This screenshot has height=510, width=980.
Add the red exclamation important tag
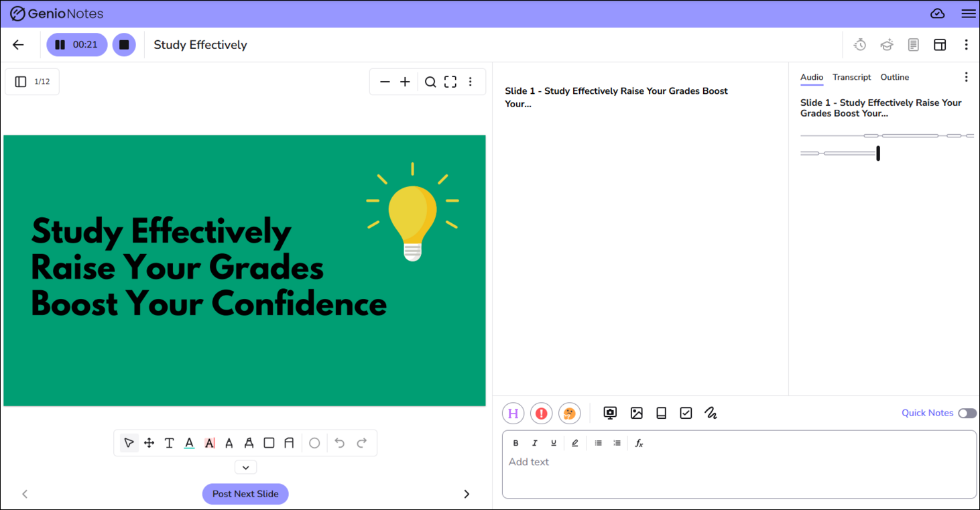pyautogui.click(x=542, y=413)
